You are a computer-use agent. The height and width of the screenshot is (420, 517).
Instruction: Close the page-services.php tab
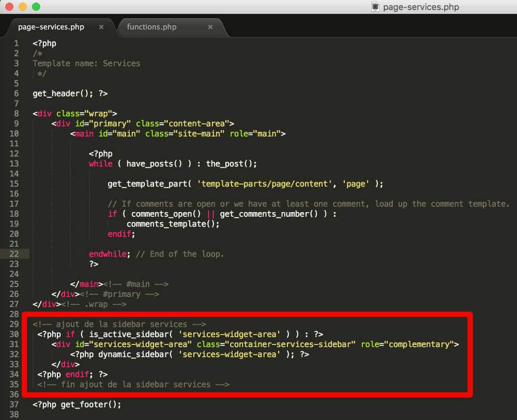pos(101,26)
